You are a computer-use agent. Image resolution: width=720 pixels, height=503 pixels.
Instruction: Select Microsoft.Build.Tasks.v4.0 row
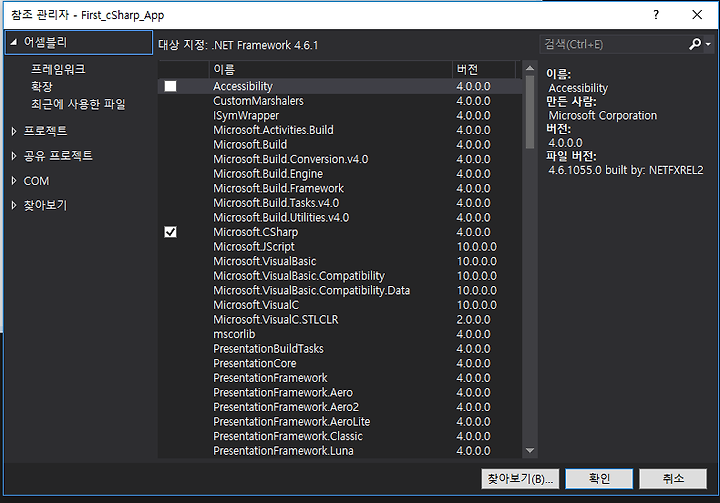[x=340, y=203]
